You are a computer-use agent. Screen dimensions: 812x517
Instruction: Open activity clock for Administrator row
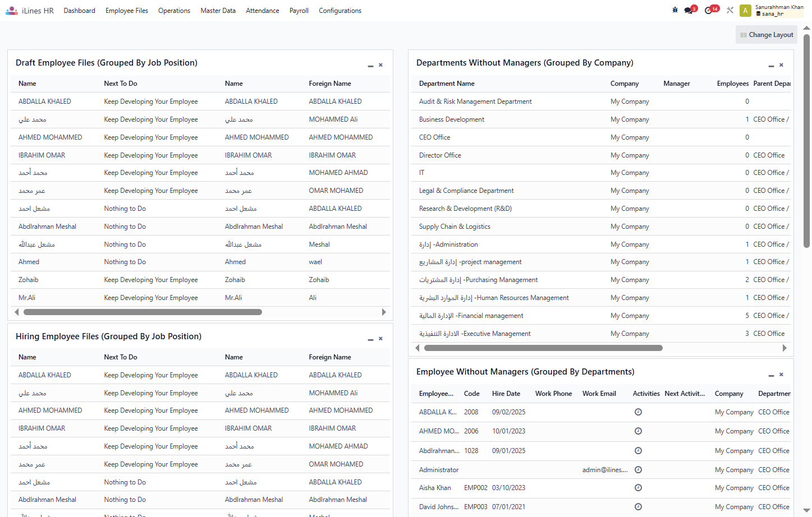coord(638,470)
